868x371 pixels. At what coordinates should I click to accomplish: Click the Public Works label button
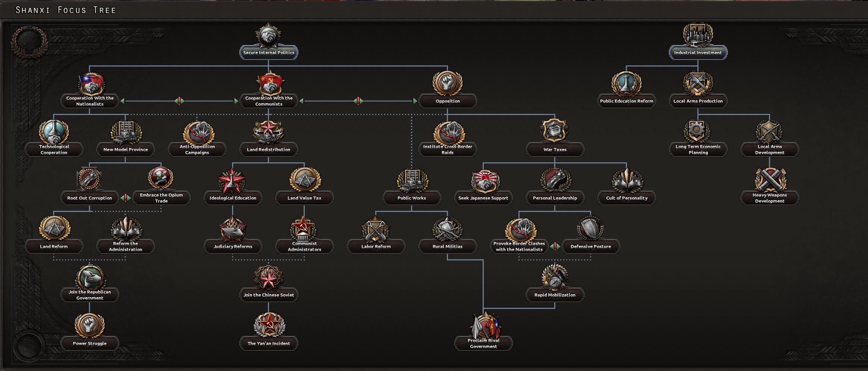pos(412,198)
